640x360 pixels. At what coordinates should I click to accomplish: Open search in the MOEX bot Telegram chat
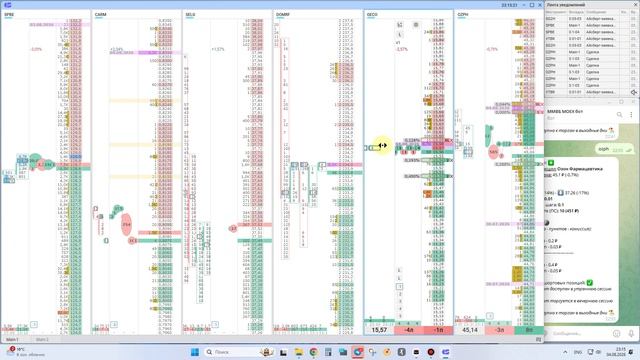(620, 115)
